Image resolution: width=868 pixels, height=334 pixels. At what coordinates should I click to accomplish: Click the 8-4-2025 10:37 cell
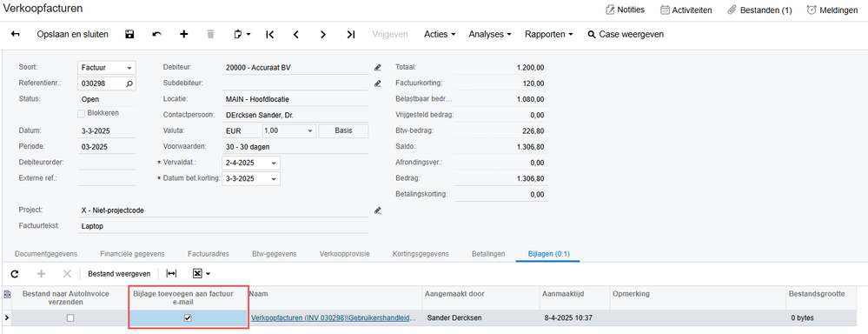574,318
